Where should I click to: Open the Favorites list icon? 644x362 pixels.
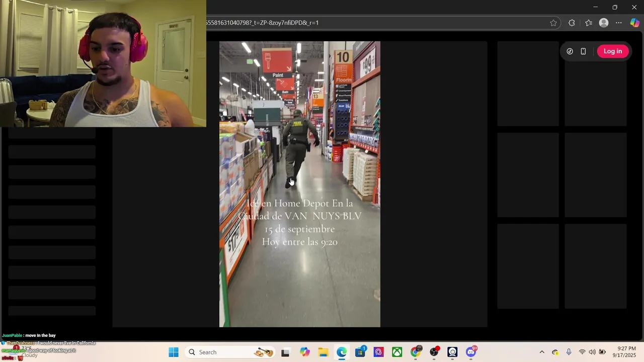point(589,23)
